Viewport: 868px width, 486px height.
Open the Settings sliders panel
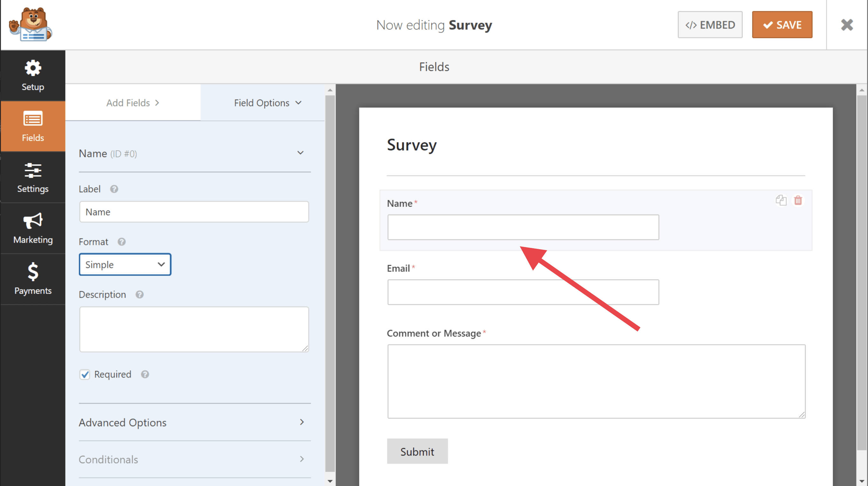tap(33, 178)
